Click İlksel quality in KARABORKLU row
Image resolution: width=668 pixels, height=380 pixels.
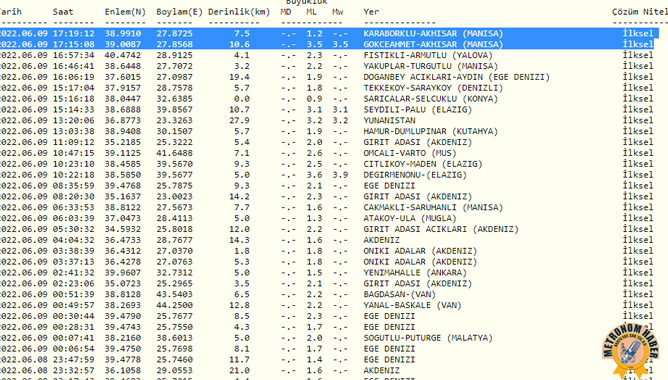point(638,33)
